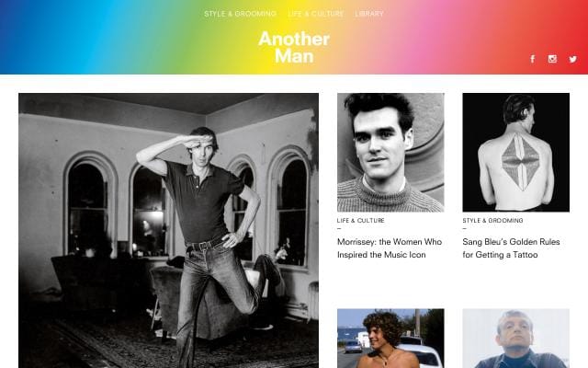The image size is (588, 368).
Task: Open the Morrissey portrait thumbnail
Action: [x=390, y=153]
